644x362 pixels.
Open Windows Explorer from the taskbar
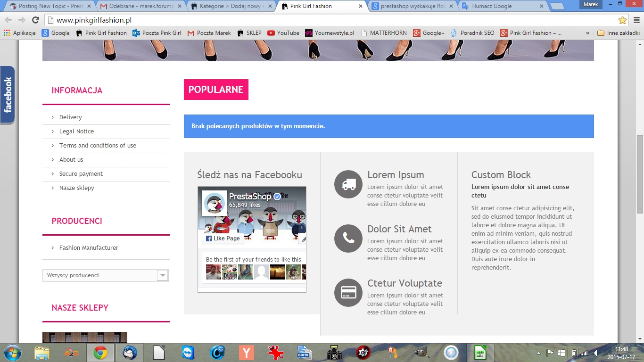click(41, 353)
